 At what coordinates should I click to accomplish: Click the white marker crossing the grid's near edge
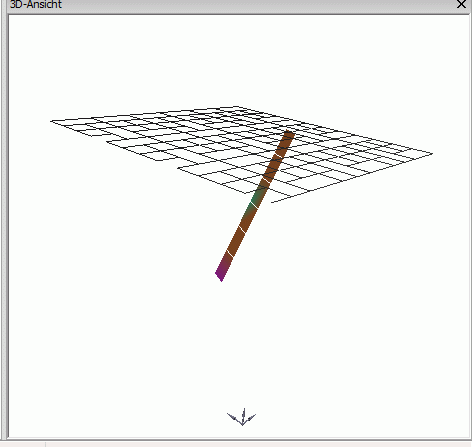265,181
